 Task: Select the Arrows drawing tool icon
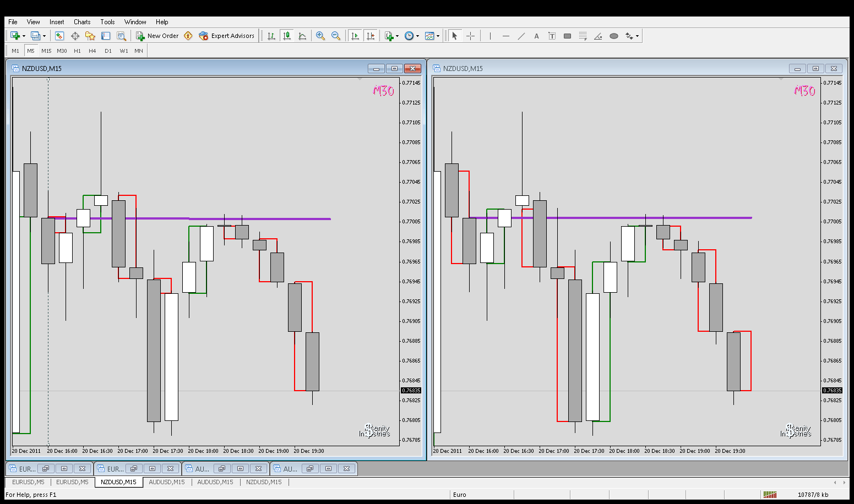[629, 36]
